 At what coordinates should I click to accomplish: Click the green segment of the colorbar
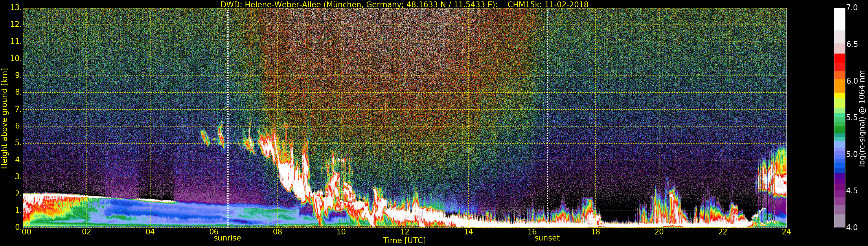pos(839,129)
